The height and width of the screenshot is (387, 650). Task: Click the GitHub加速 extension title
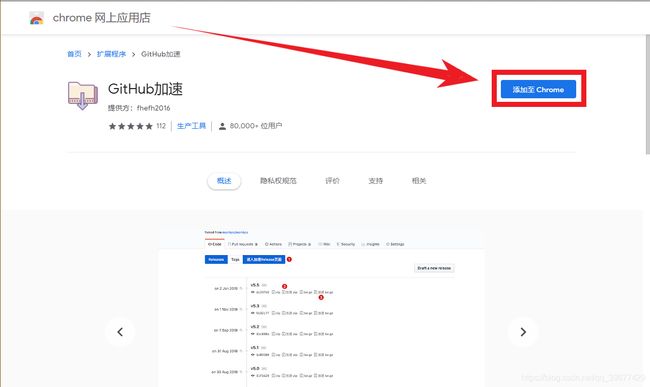click(145, 89)
